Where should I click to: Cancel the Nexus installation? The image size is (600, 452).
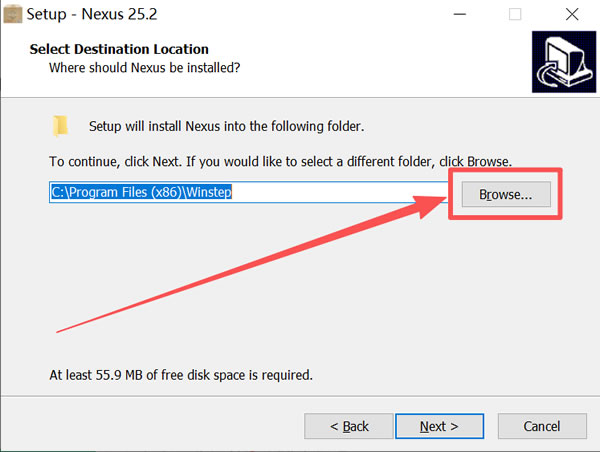tap(542, 426)
